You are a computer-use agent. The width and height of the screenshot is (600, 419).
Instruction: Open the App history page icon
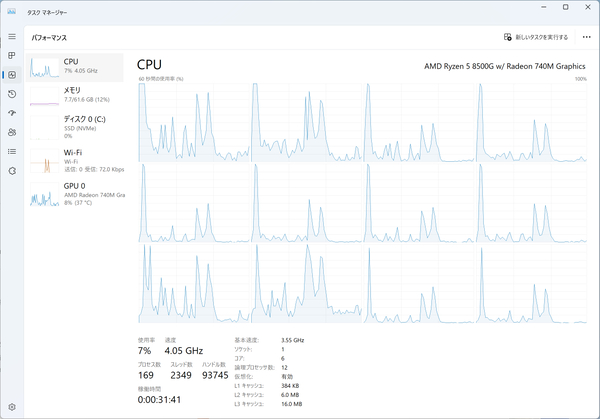12,94
